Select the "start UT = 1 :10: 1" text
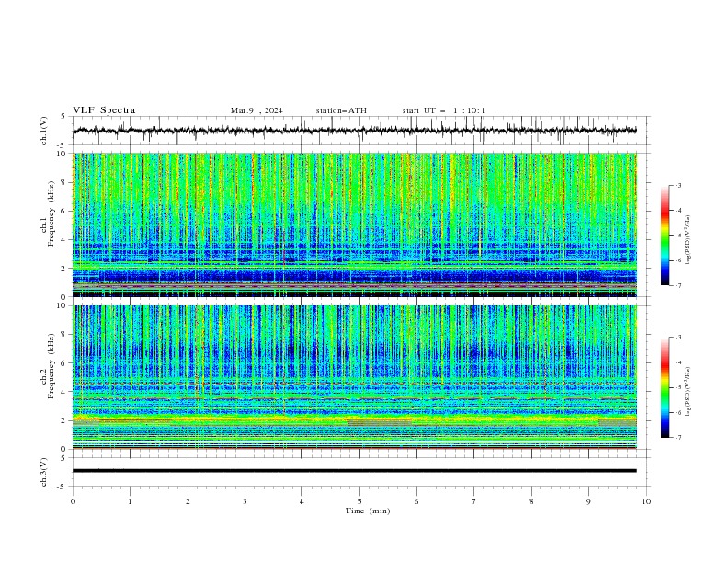Screen dimensions: 728x563 [444, 110]
